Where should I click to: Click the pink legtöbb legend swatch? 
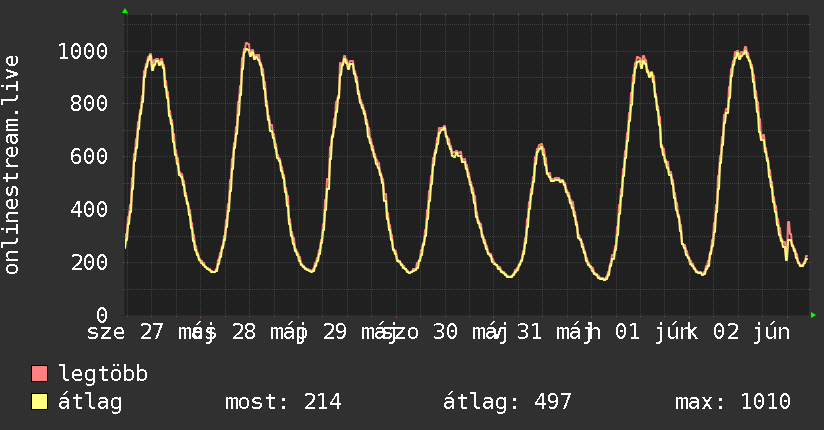pos(39,374)
